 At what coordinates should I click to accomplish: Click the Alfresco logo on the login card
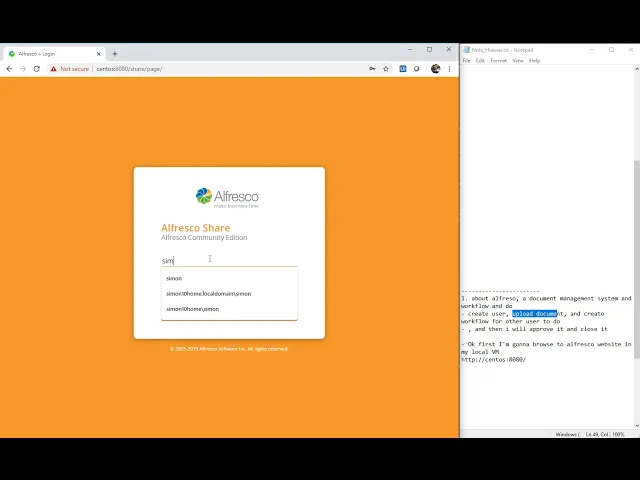pos(227,198)
